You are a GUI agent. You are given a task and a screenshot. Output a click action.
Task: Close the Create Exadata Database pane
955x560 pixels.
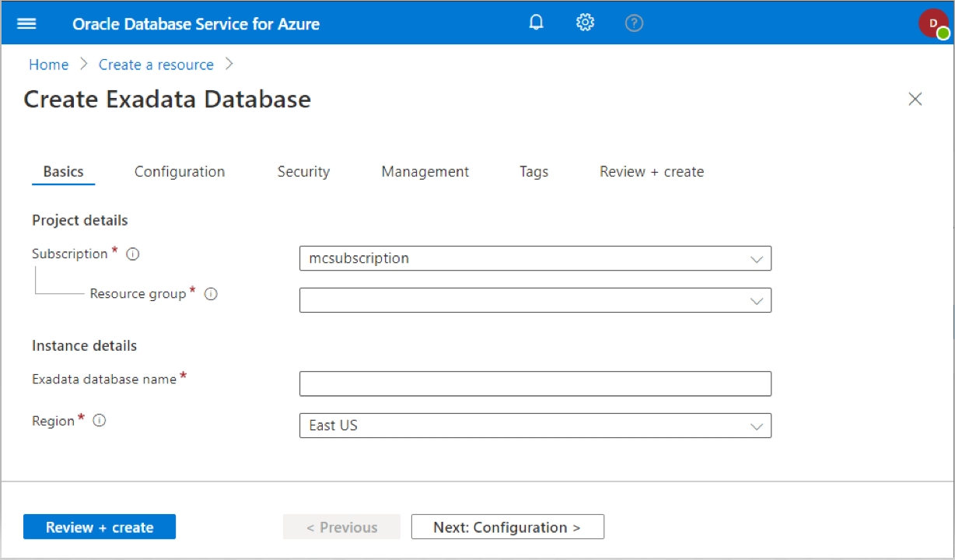click(x=915, y=99)
